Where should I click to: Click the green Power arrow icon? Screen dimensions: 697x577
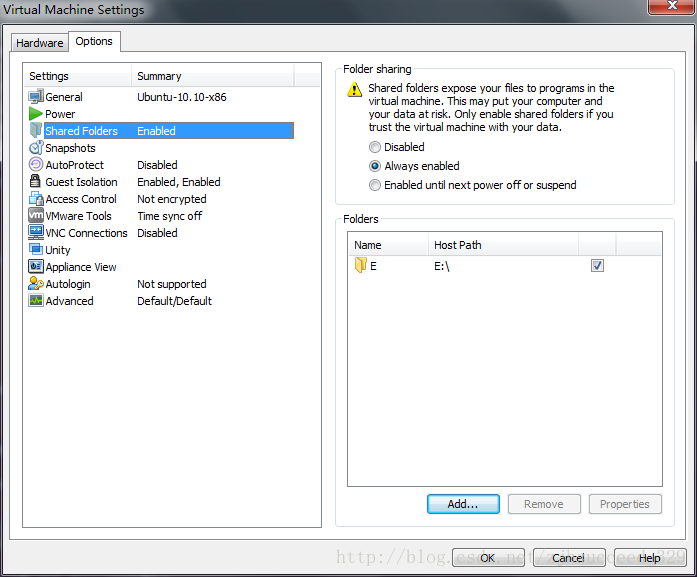click(36, 114)
